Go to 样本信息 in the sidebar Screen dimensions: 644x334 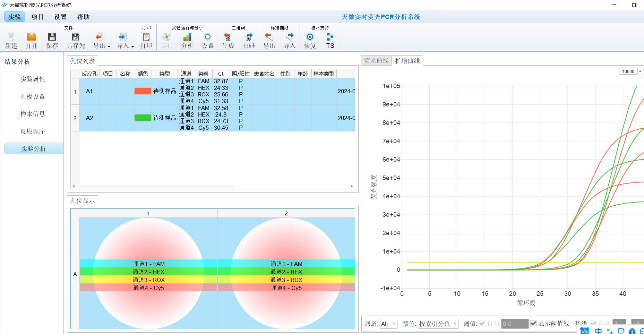click(x=33, y=114)
